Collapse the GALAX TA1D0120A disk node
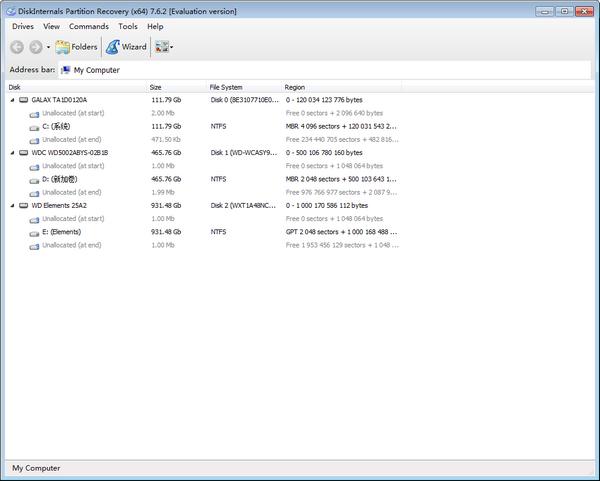The image size is (600, 481). click(x=12, y=100)
